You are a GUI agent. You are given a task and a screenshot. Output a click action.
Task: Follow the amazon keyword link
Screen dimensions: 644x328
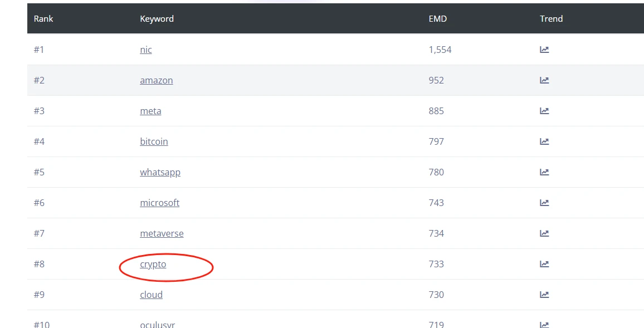click(x=157, y=80)
